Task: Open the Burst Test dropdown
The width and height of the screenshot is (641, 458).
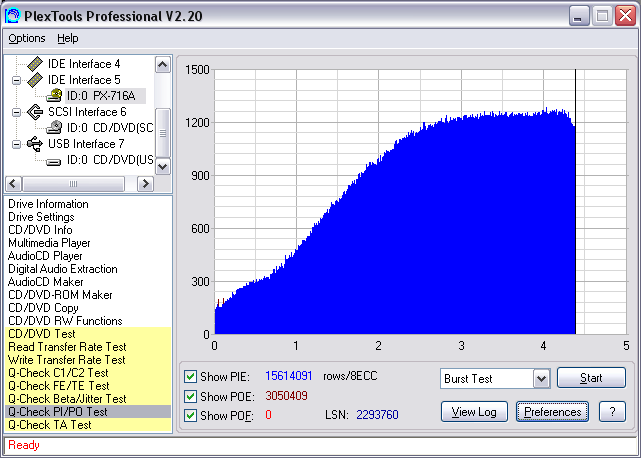Action: [x=541, y=379]
